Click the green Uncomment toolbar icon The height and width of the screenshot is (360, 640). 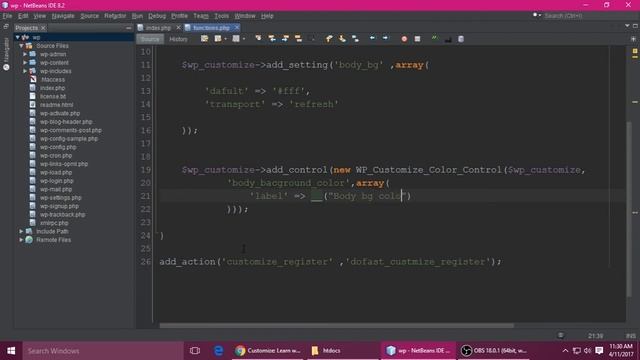tap(435, 38)
